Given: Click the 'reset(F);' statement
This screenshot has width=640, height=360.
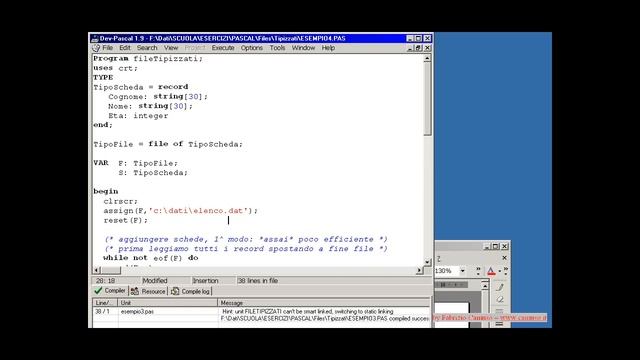Looking at the screenshot, I should pyautogui.click(x=126, y=220).
